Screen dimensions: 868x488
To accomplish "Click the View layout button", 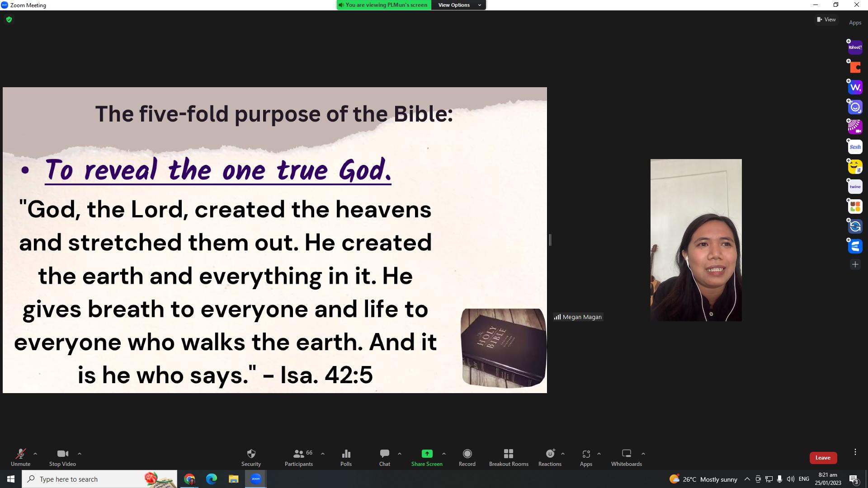I will coord(826,19).
